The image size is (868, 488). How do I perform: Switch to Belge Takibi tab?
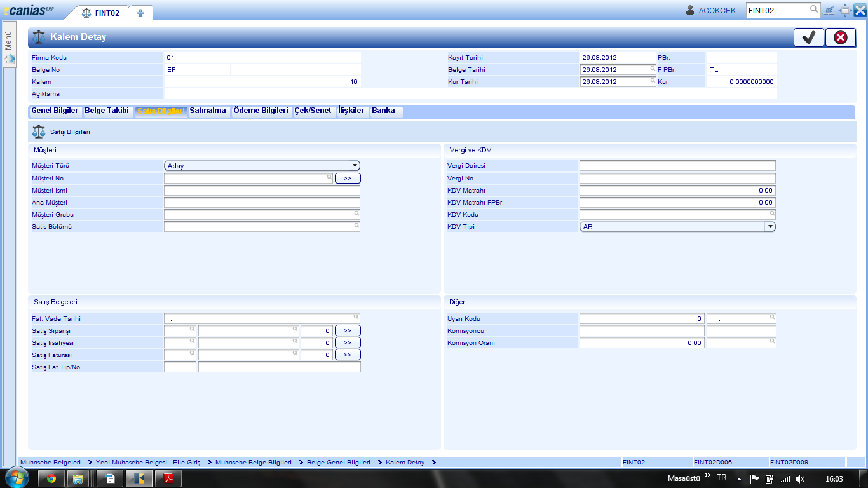pyautogui.click(x=107, y=111)
